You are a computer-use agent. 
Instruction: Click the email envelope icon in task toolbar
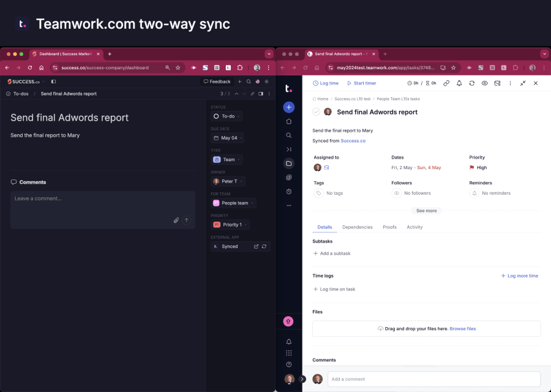497,83
